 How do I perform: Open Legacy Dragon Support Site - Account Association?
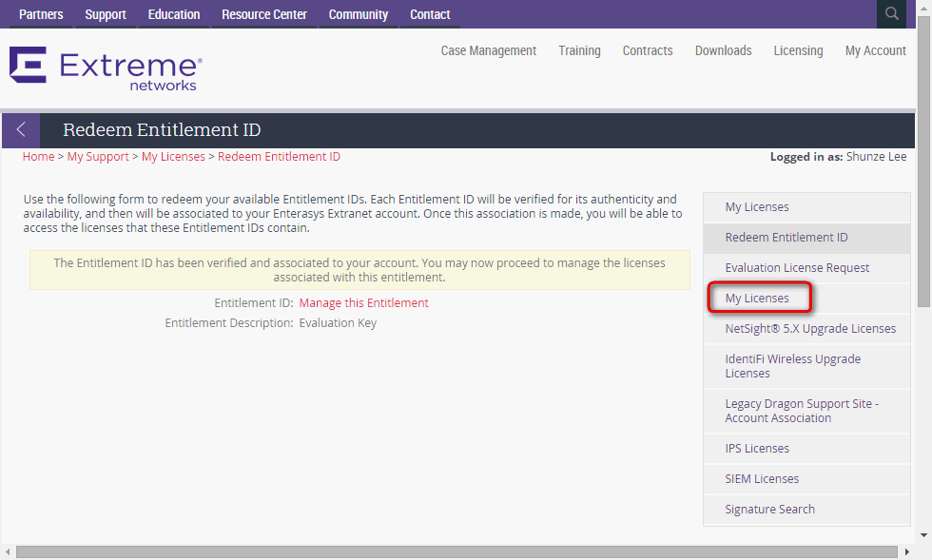806,411
